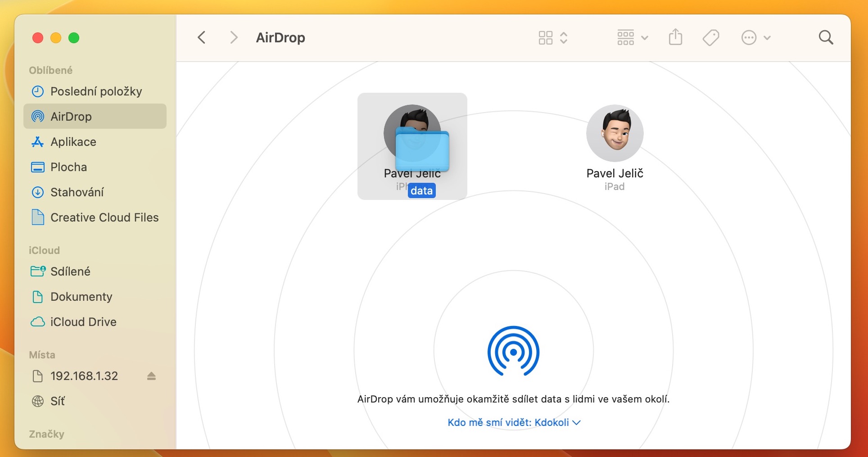Click the Dokumenty document icon
The width and height of the screenshot is (868, 457).
point(38,297)
